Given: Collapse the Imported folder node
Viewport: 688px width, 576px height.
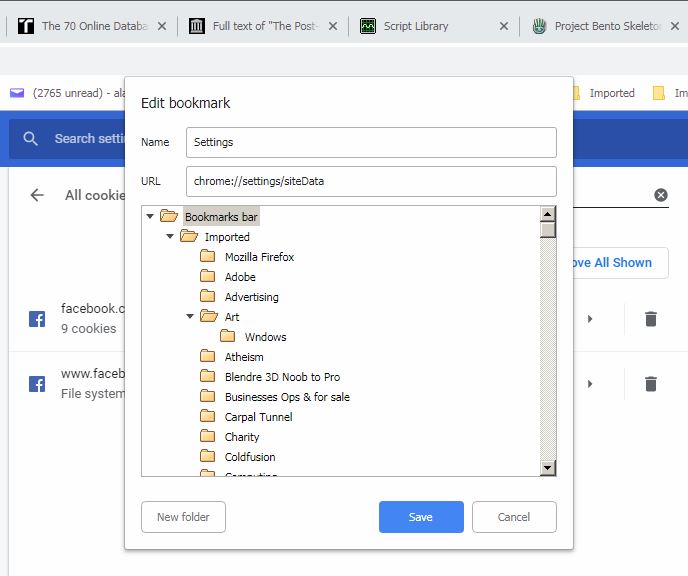Looking at the screenshot, I should tap(170, 237).
